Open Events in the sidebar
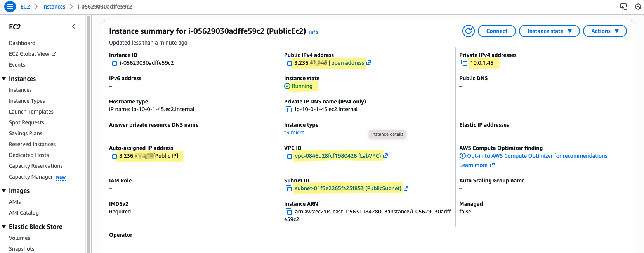The image size is (644, 253). pos(17,65)
